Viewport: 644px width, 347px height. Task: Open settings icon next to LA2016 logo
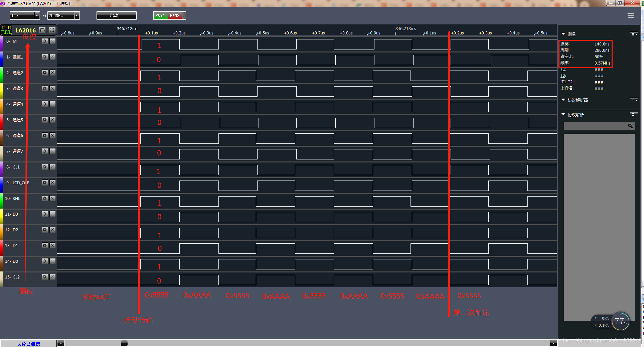point(52,30)
